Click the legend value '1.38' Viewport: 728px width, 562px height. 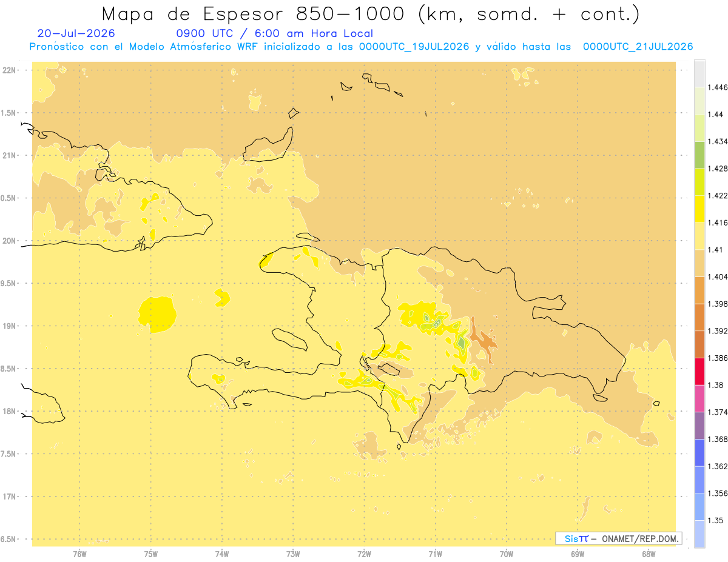point(716,385)
